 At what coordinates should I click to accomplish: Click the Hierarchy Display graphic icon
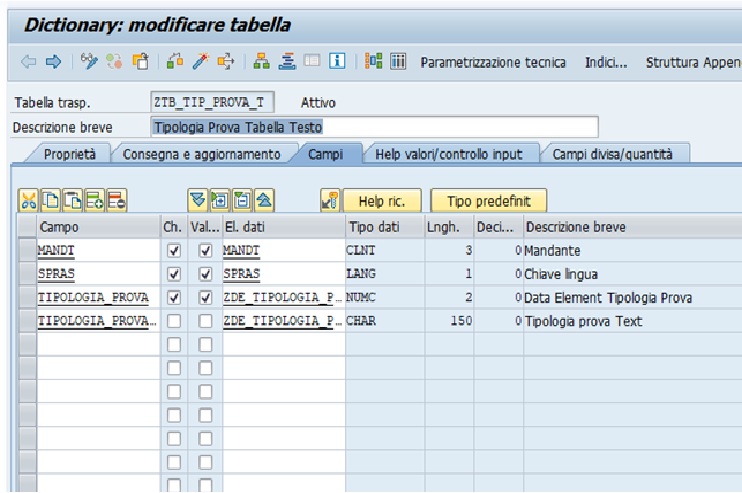click(373, 61)
